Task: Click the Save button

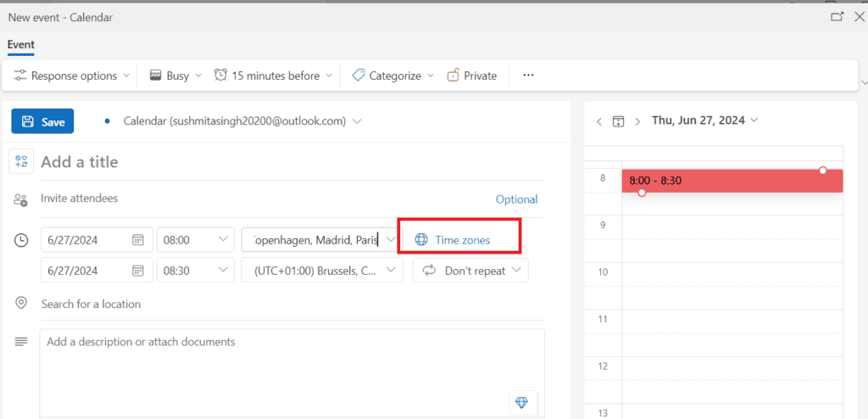Action: 43,121
